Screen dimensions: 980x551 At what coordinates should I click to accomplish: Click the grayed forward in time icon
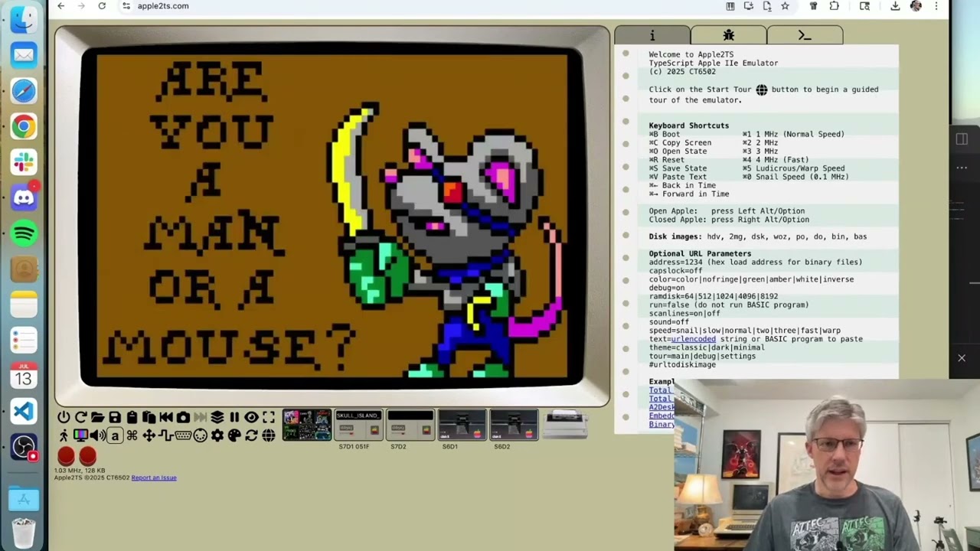[201, 417]
